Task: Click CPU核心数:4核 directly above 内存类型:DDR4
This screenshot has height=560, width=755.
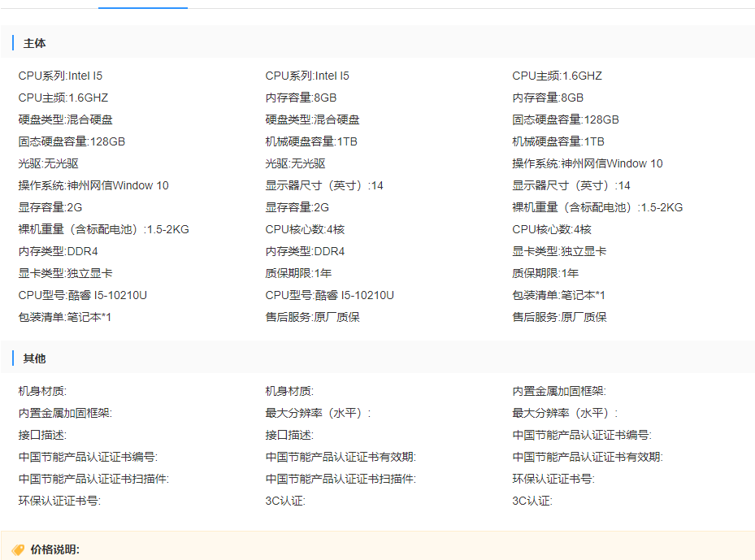Action: [305, 229]
